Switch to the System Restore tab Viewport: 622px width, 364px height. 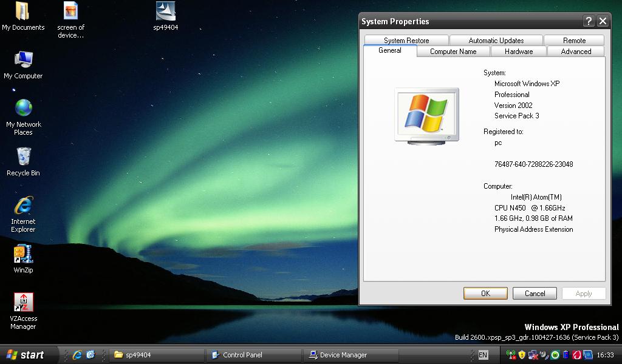point(406,41)
